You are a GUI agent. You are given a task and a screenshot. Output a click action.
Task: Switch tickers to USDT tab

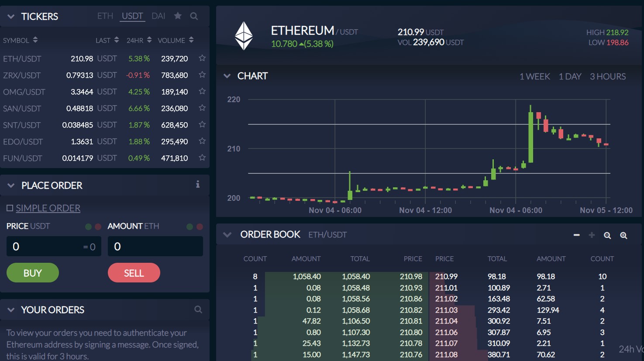point(132,16)
